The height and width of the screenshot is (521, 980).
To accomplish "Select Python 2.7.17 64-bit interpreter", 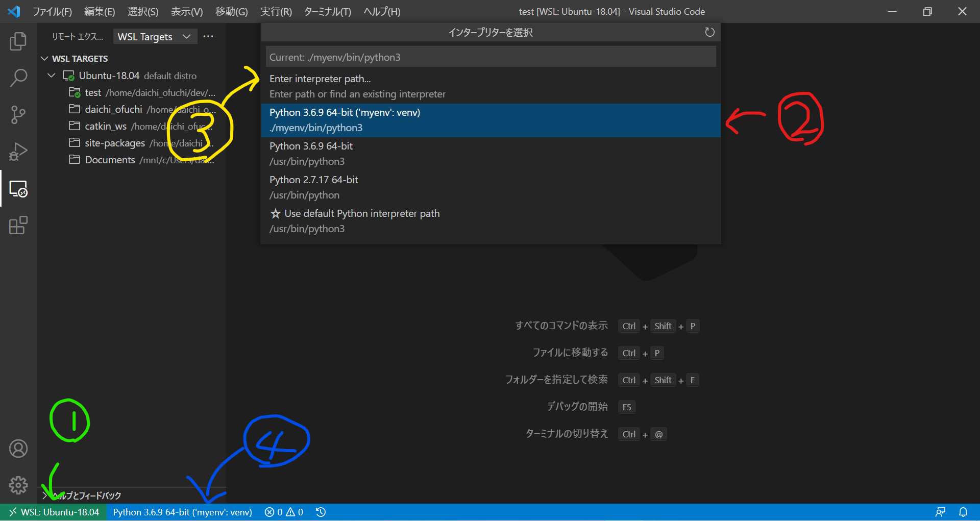I will coord(491,187).
